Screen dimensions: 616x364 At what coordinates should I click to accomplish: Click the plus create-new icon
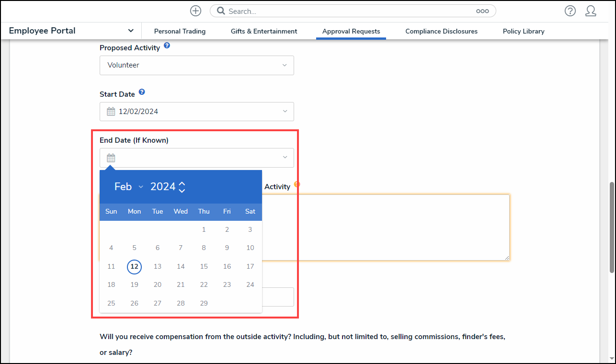(195, 11)
